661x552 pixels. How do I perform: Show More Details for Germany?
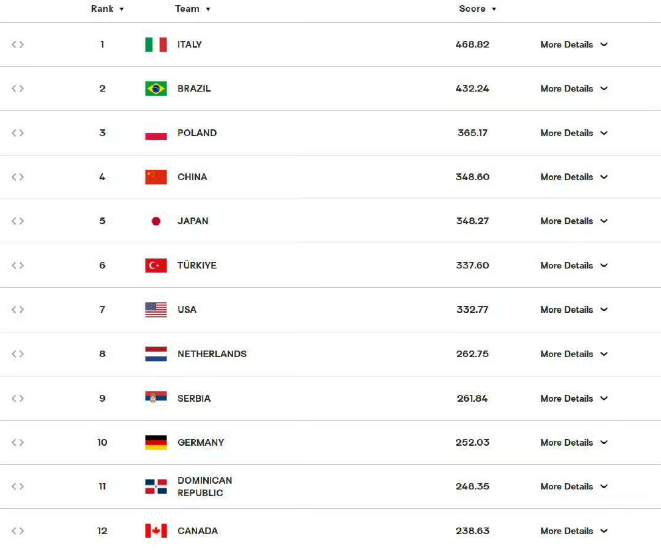click(x=574, y=443)
